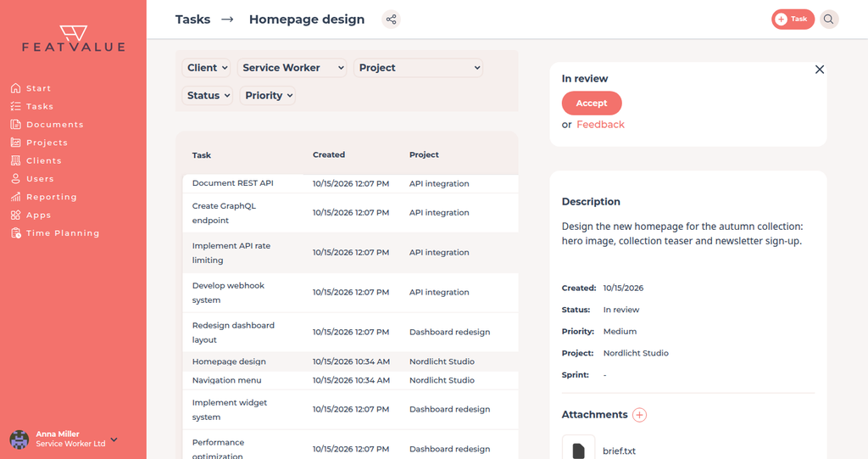Click the Reporting bar-chart icon in sidebar
Screen dimensions: 868x459
click(15, 197)
